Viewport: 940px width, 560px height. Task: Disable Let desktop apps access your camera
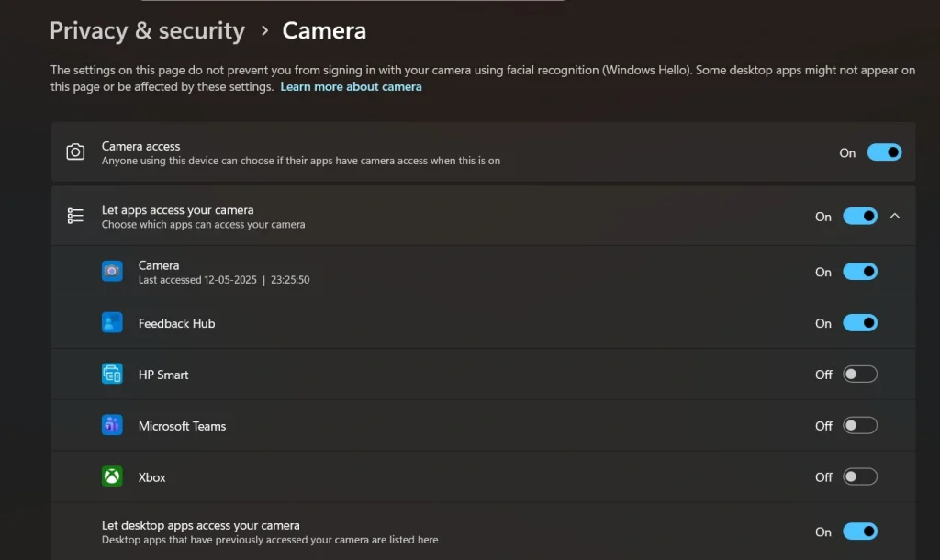(x=860, y=532)
